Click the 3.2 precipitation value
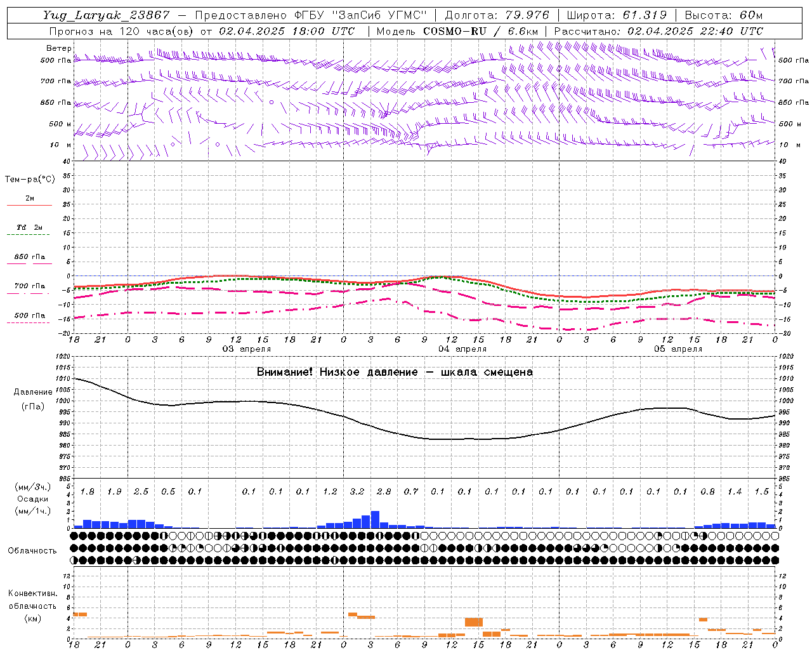Screen dimensions: 812x650 point(357,491)
